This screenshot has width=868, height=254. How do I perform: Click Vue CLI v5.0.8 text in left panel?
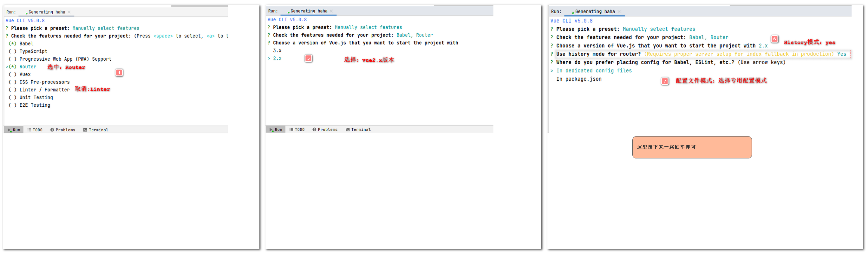tap(25, 21)
